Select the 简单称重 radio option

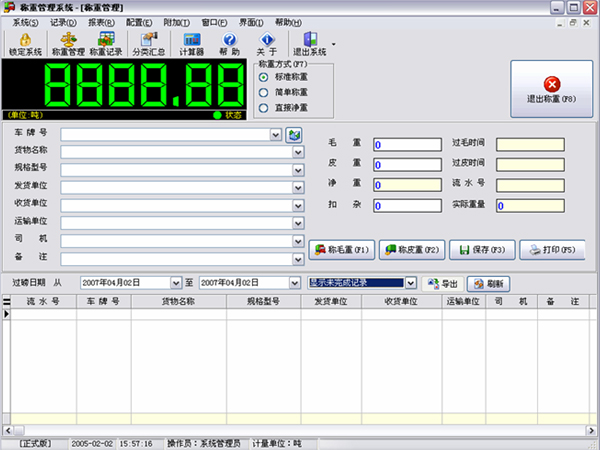coord(264,93)
